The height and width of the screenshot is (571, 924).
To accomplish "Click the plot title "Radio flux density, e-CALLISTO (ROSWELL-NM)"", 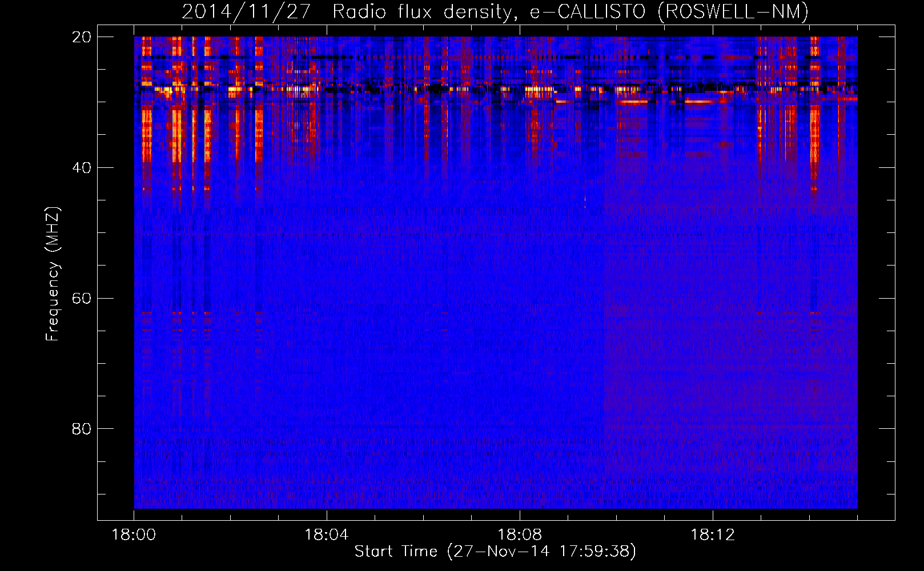I will [571, 12].
